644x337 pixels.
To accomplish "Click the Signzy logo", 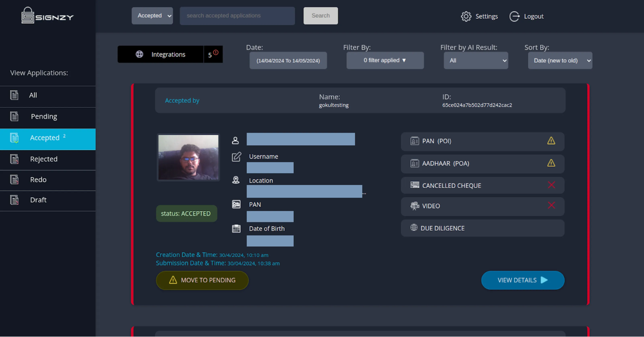I will tap(47, 15).
